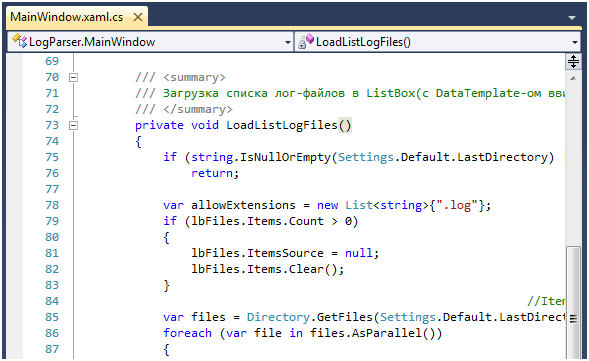This screenshot has width=589, height=361.
Task: Click the 'private' keyword on line 73
Action: pos(159,125)
